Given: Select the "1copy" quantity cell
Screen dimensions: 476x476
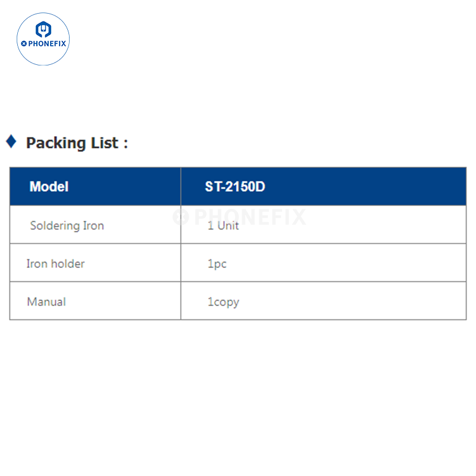Looking at the screenshot, I should 223,302.
